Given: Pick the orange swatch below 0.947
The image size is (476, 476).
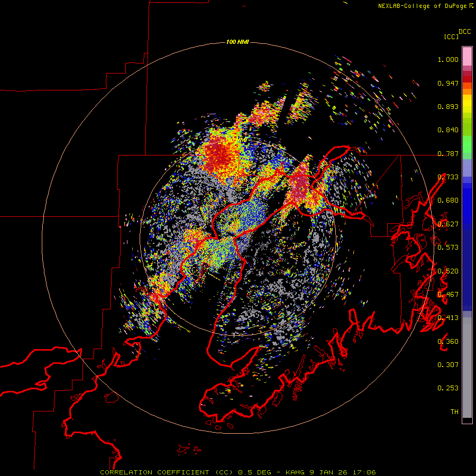Looking at the screenshot, I should (x=467, y=91).
